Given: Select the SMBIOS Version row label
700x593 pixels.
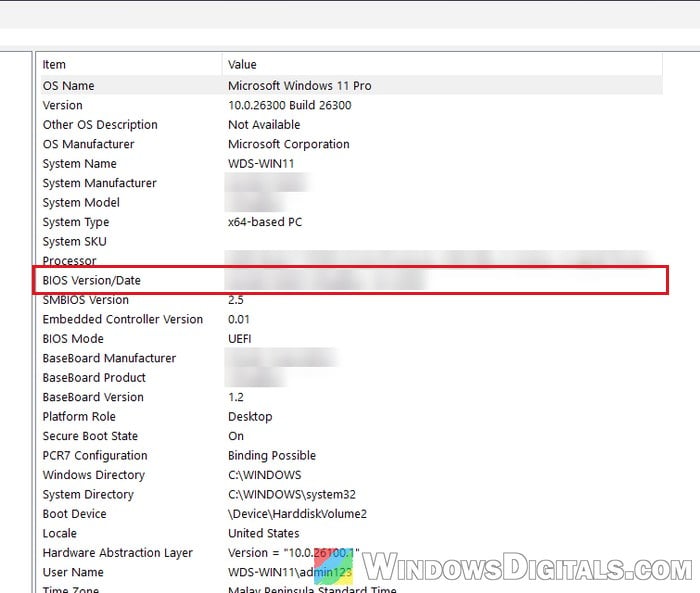Looking at the screenshot, I should [x=86, y=300].
